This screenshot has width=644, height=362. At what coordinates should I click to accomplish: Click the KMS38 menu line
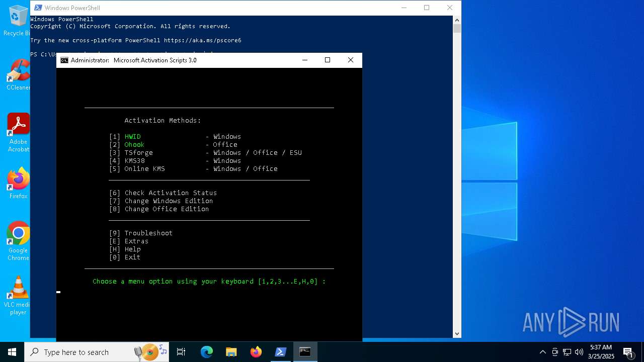coord(175,161)
